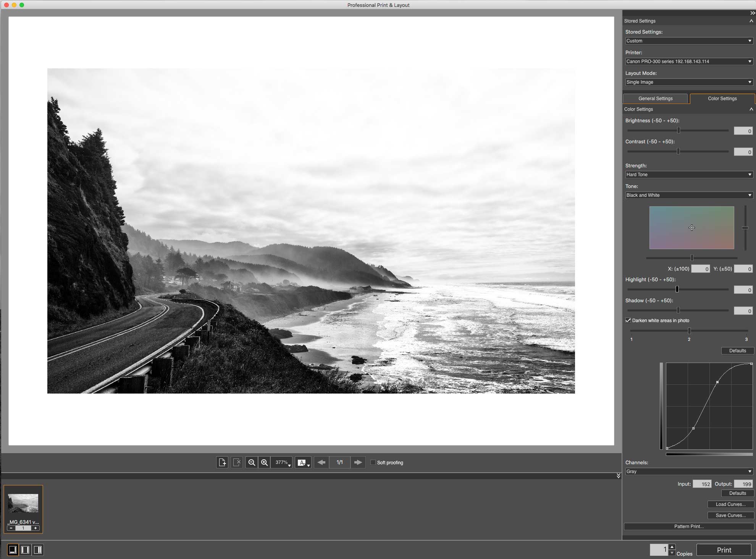Uncheck Darken white areas in photo
This screenshot has width=756, height=559.
coord(628,320)
